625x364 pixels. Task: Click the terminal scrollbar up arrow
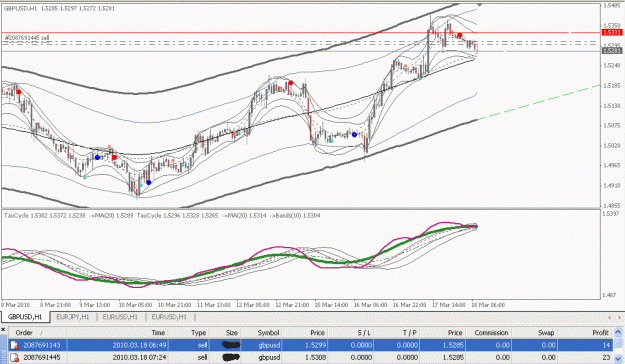[618, 333]
